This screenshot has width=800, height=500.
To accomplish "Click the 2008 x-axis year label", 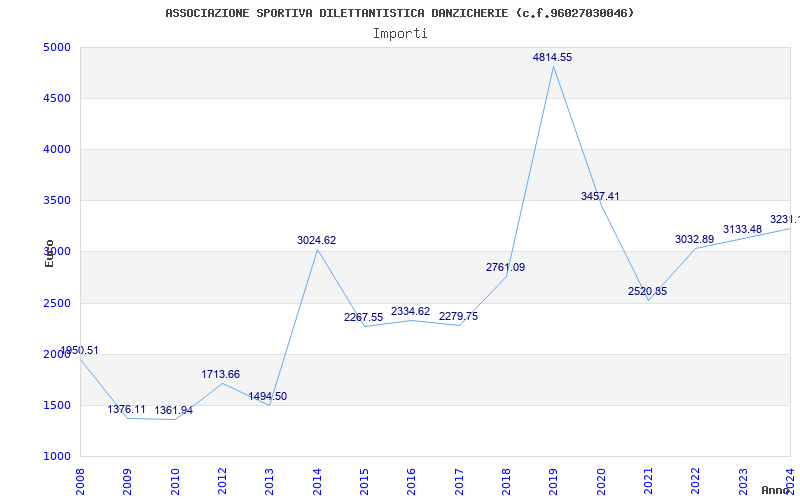I will pyautogui.click(x=80, y=482).
